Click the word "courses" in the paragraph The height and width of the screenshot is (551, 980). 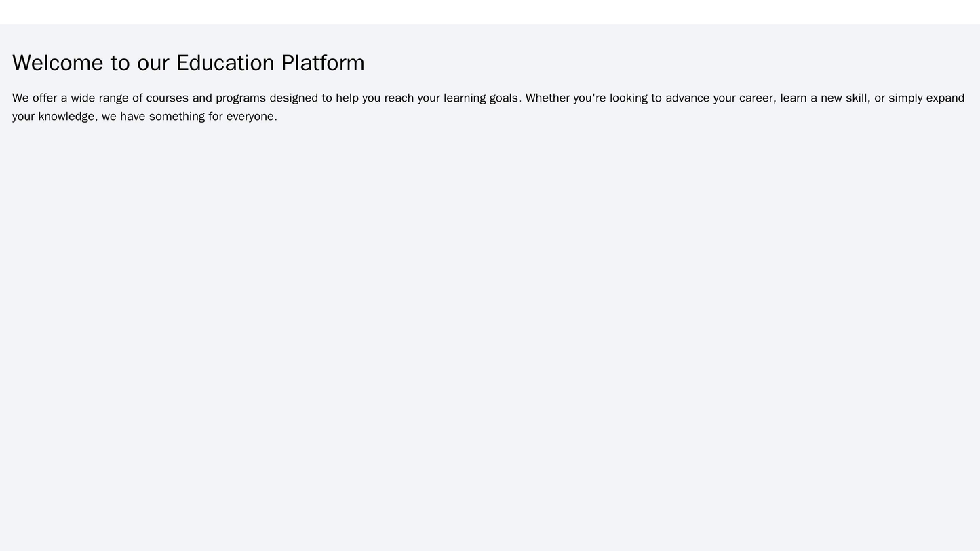point(168,98)
